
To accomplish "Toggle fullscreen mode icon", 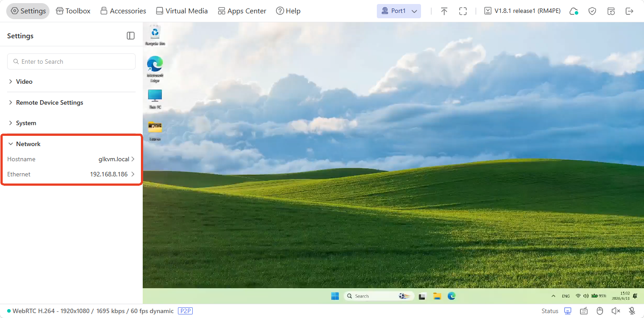I will (x=463, y=11).
